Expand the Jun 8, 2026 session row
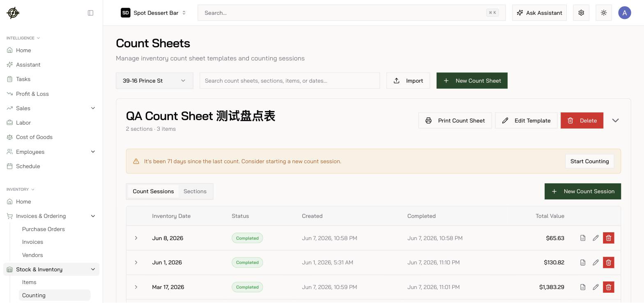Viewport: 644px width, 303px height. click(136, 238)
